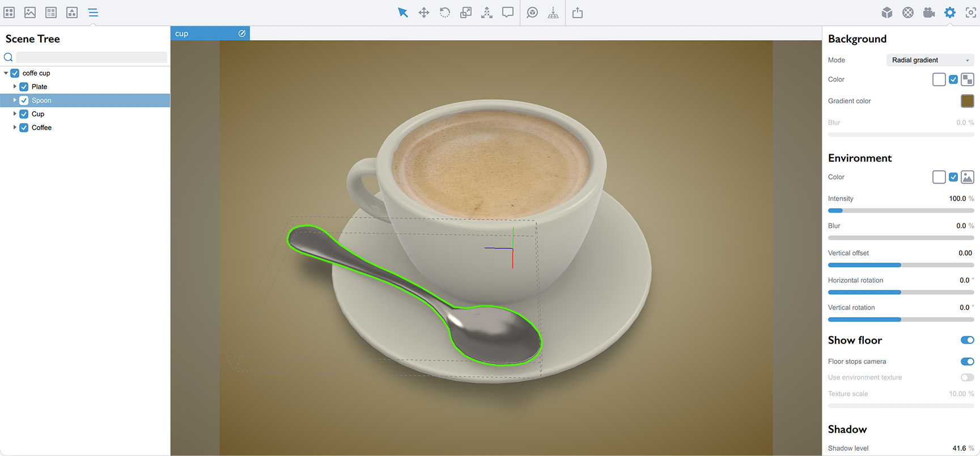
Task: Open the brown Gradient color swatch
Action: 968,101
